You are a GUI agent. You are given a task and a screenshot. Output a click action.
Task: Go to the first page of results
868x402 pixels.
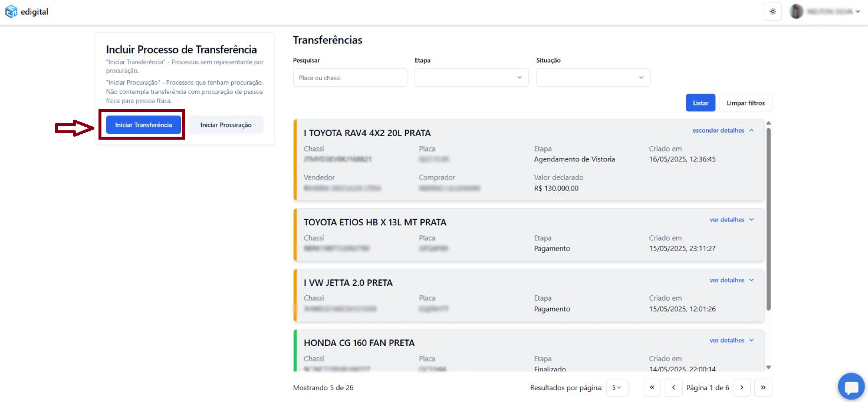coord(652,388)
